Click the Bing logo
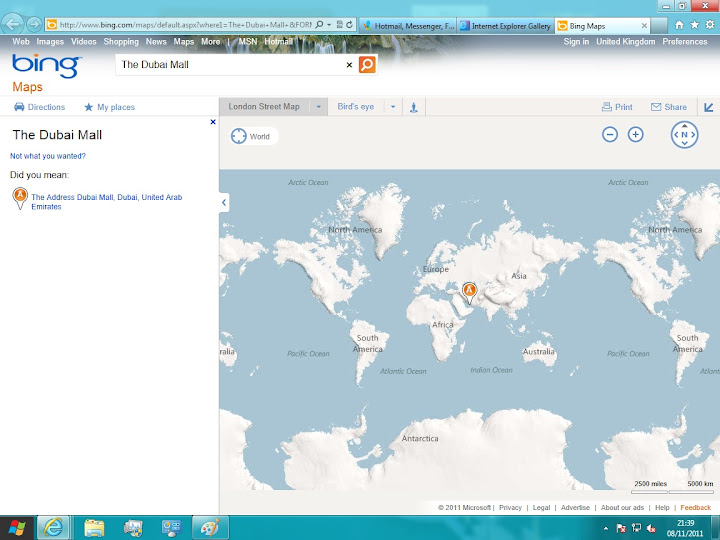Viewport: 720px width, 540px height. coord(47,66)
